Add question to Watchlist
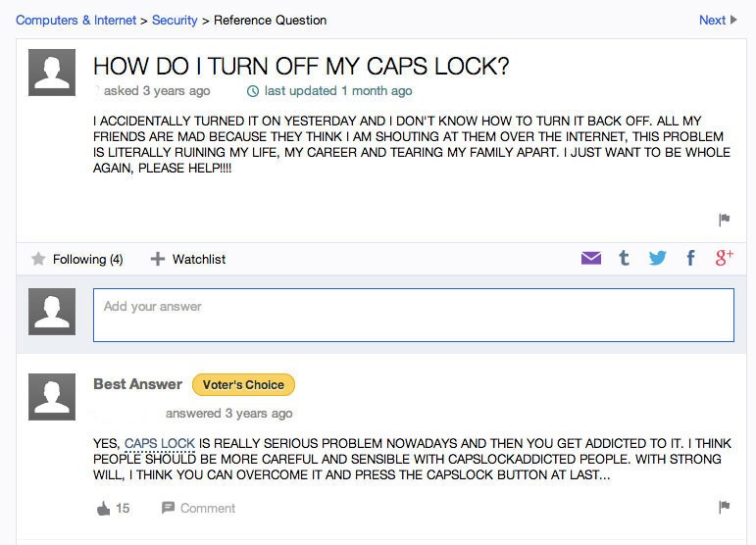 (x=188, y=259)
